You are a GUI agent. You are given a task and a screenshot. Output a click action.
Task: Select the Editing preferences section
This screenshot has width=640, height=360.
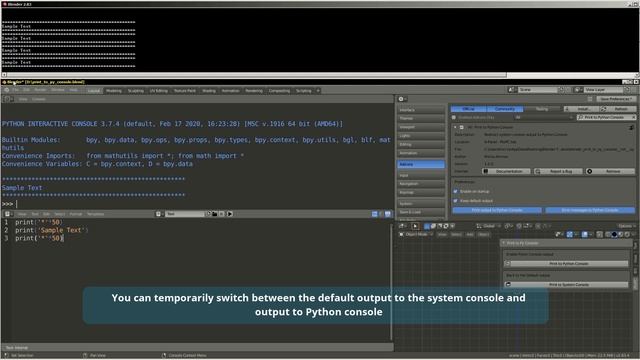point(421,144)
